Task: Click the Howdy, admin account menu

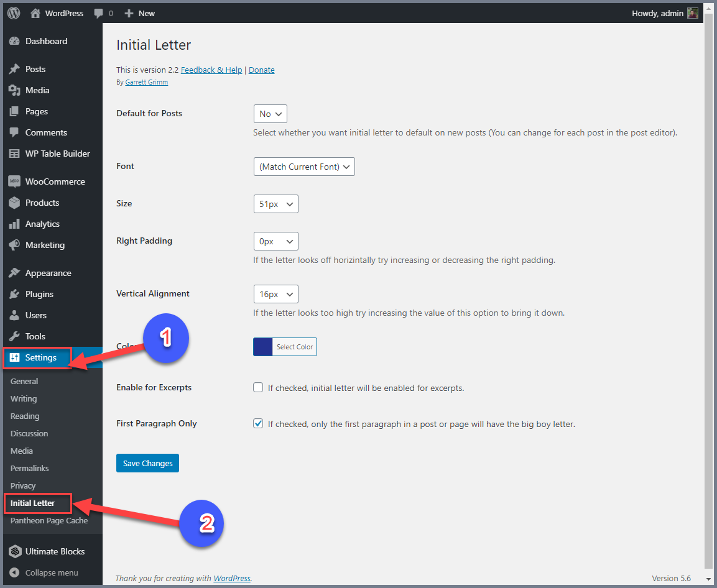Action: point(664,13)
